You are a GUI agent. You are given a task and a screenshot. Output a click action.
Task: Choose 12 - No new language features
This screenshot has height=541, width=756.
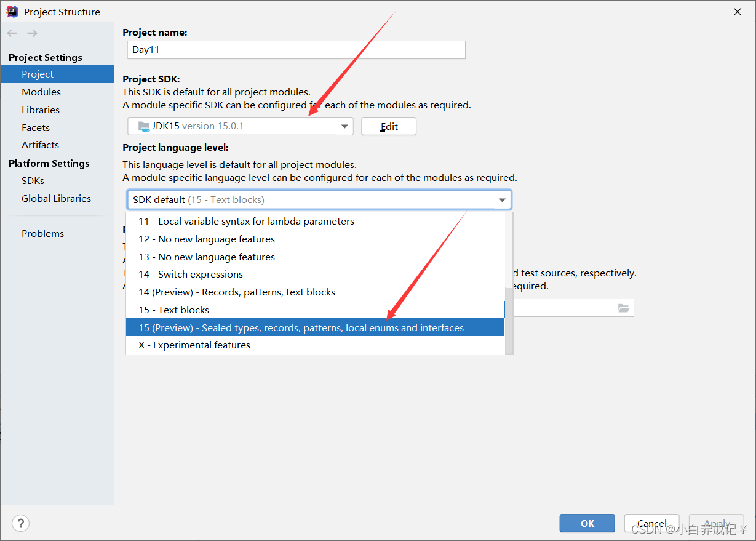click(315, 239)
